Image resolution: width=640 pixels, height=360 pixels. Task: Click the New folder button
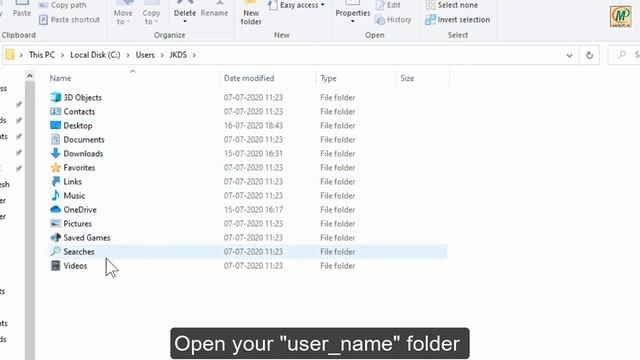[x=251, y=13]
